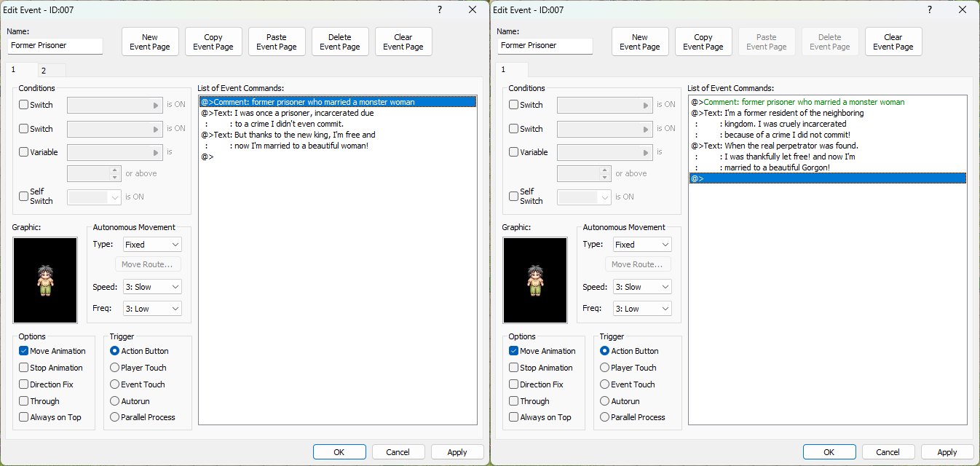The width and height of the screenshot is (980, 466).
Task: Open Speed dropdown in left window
Action: pos(152,287)
